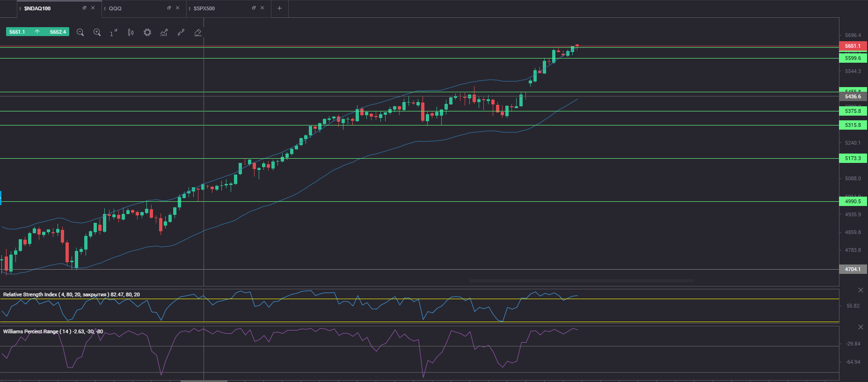This screenshot has width=868, height=382.
Task: Click the blue marker on left chart edge
Action: pos(1,198)
